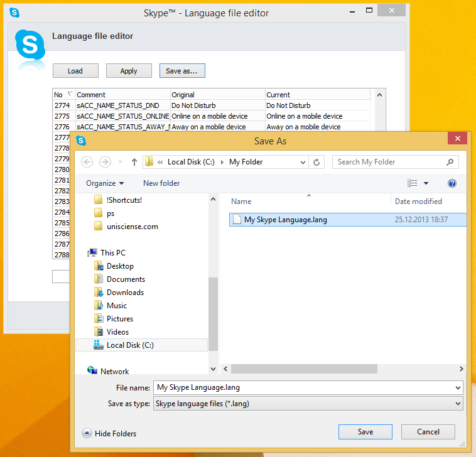Expand the view options dropdown arrow
The width and height of the screenshot is (476, 457).
tap(426, 183)
